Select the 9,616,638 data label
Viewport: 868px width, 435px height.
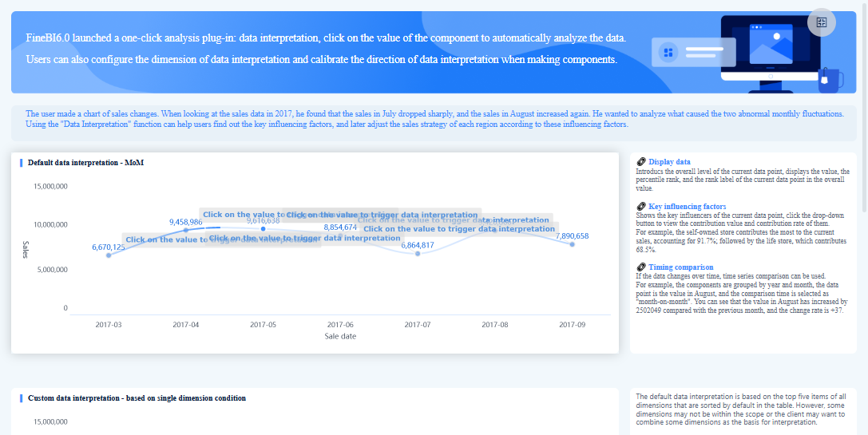(x=263, y=220)
